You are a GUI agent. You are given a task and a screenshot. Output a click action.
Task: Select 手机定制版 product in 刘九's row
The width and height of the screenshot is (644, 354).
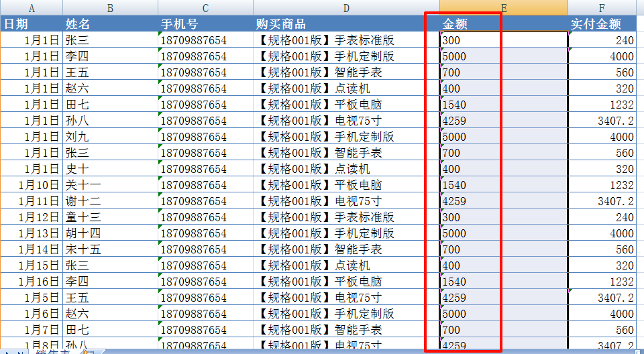346,136
